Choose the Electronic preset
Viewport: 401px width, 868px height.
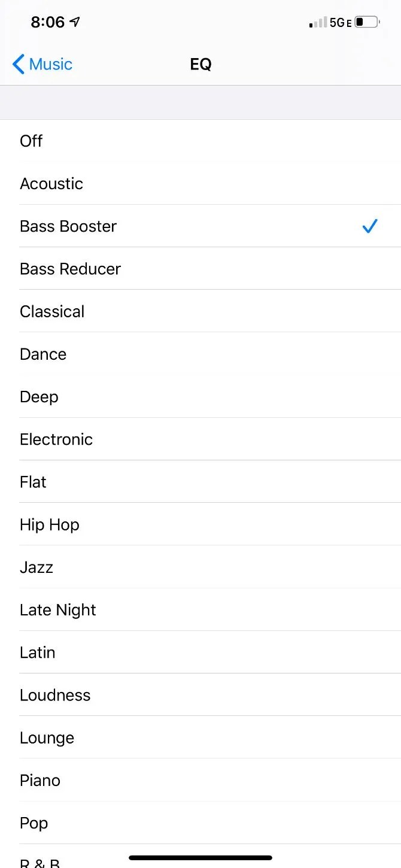tap(200, 439)
